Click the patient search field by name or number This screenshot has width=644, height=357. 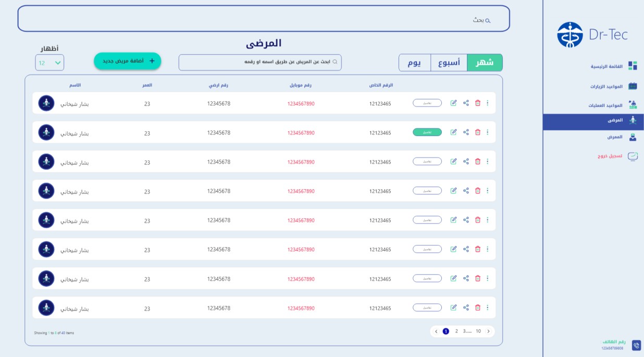[260, 62]
